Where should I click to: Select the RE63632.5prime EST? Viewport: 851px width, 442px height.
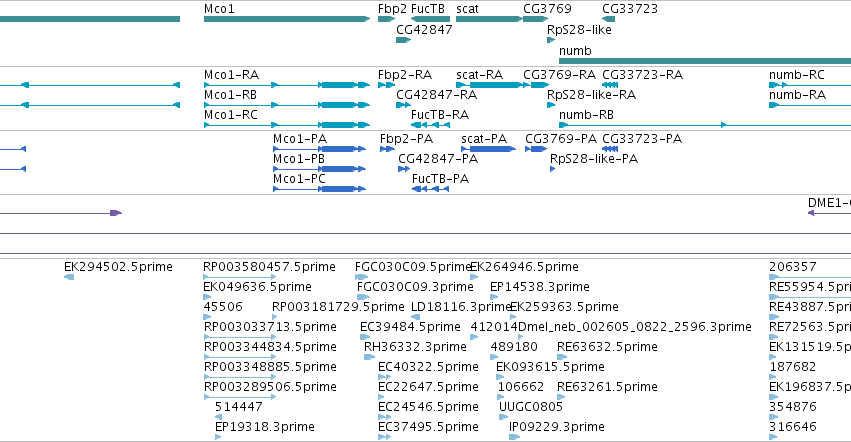coord(562,357)
